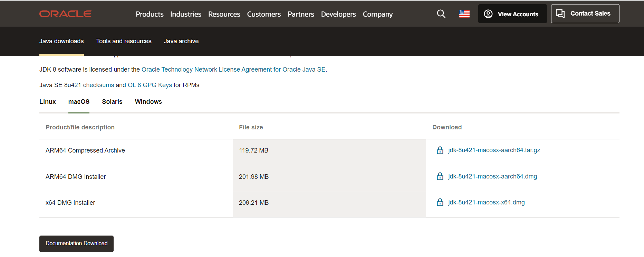644x257 pixels.
Task: Click the File size column header
Action: pos(251,127)
